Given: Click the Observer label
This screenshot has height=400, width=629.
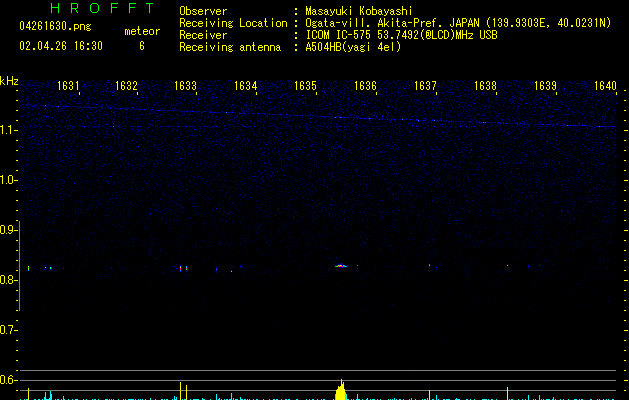Looking at the screenshot, I should pos(203,11).
